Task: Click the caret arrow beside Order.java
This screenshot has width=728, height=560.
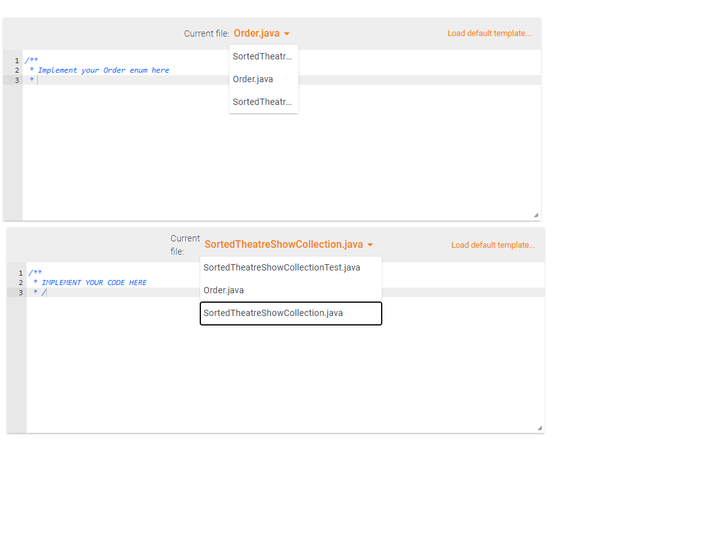Action: pos(286,34)
